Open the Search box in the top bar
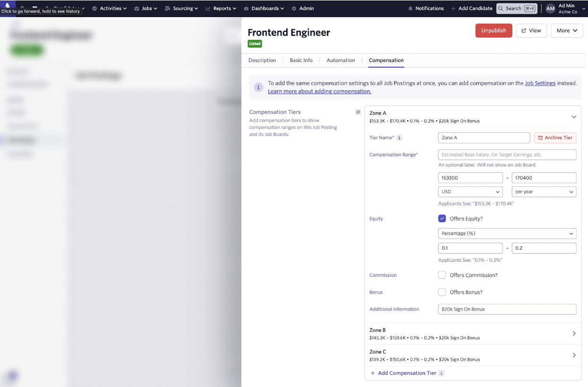This screenshot has height=387, width=588. coord(516,9)
